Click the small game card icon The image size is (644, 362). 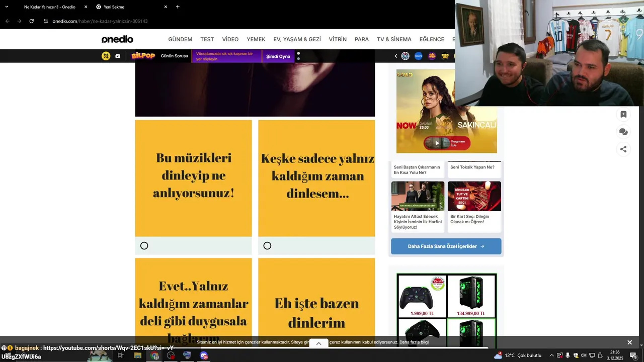point(117,56)
